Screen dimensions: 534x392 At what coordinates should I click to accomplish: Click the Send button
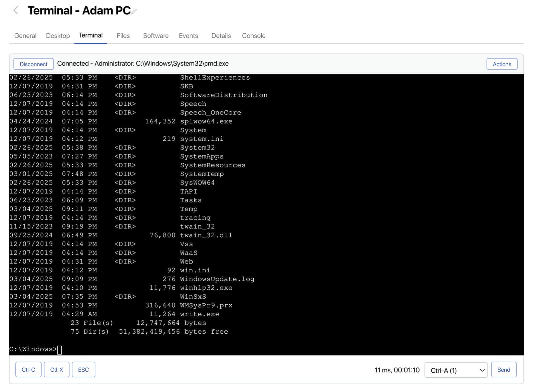coord(503,370)
